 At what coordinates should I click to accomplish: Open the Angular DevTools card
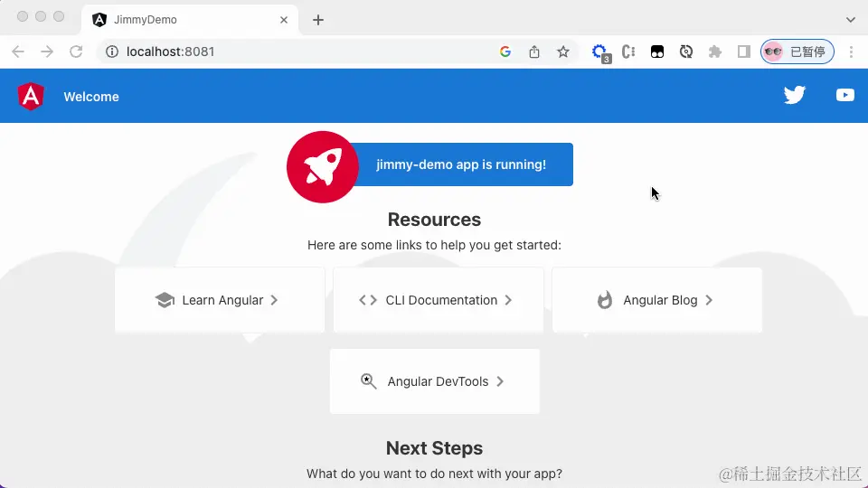435,381
